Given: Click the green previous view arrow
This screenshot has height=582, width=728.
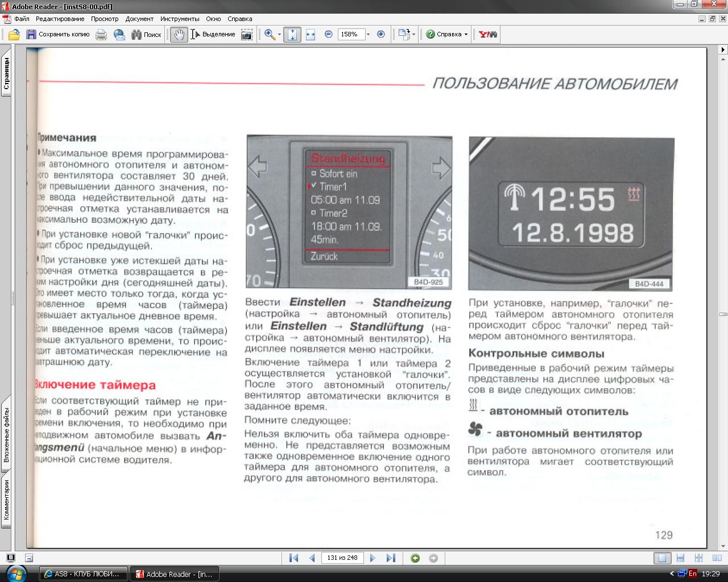Looking at the screenshot, I should pyautogui.click(x=415, y=558).
